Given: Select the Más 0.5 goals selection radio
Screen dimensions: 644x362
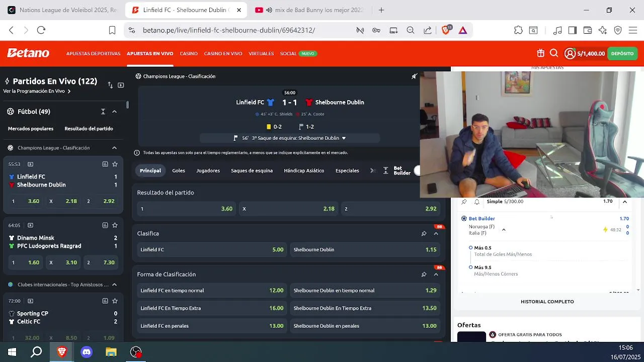Looking at the screenshot, I should tap(470, 247).
